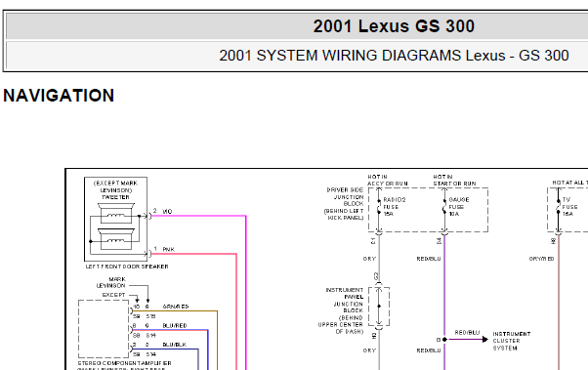
Task: Click the 'STEREO COMPONENT AMPLIFIER' label
Action: 124,363
